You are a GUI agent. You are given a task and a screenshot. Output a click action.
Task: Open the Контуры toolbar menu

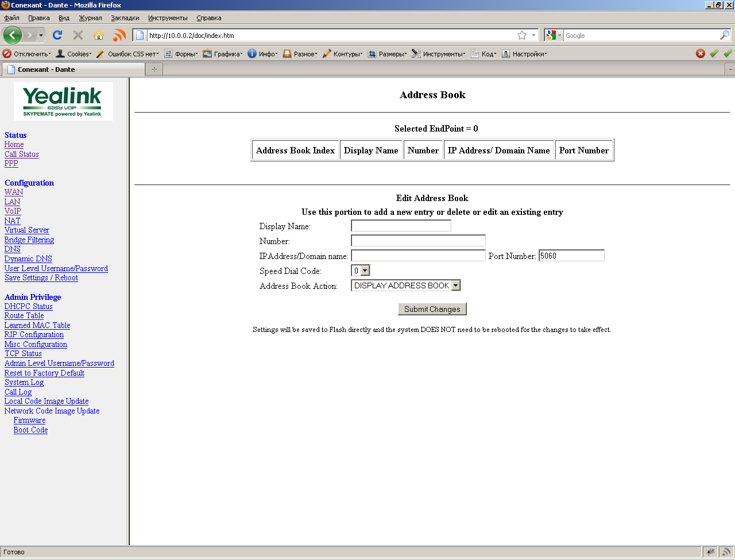tap(342, 53)
